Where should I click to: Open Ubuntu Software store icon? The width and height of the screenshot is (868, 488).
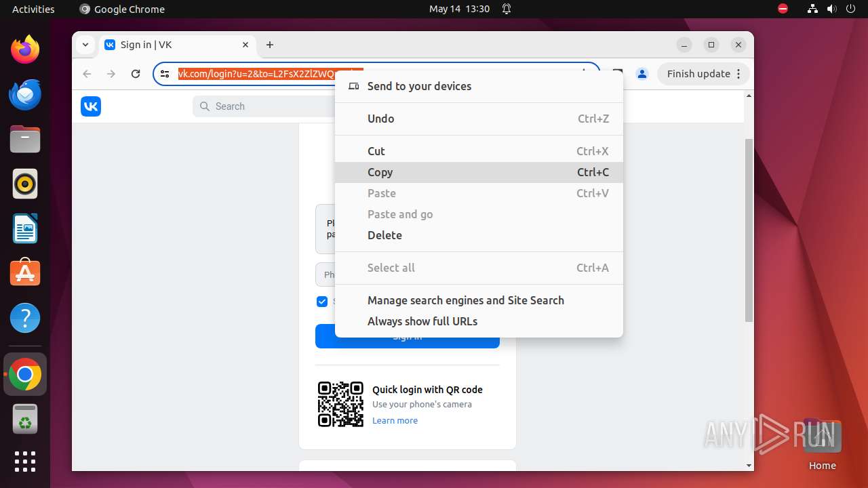(x=25, y=272)
